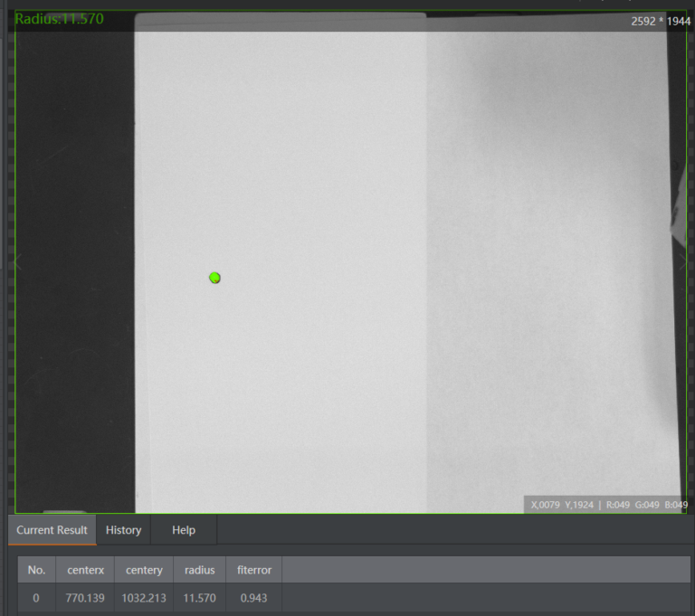
Task: Open the Help tab
Action: pos(183,530)
